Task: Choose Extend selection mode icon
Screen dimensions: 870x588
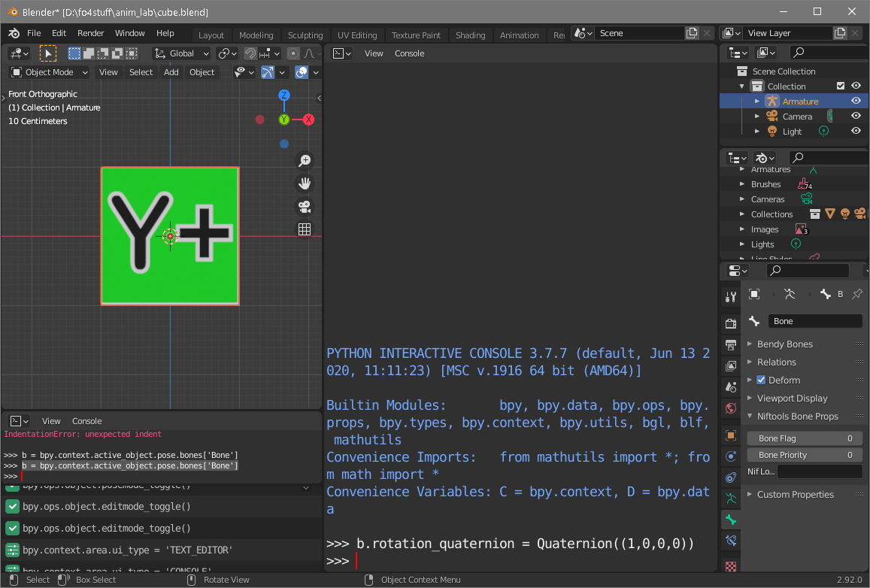Action: (x=88, y=53)
